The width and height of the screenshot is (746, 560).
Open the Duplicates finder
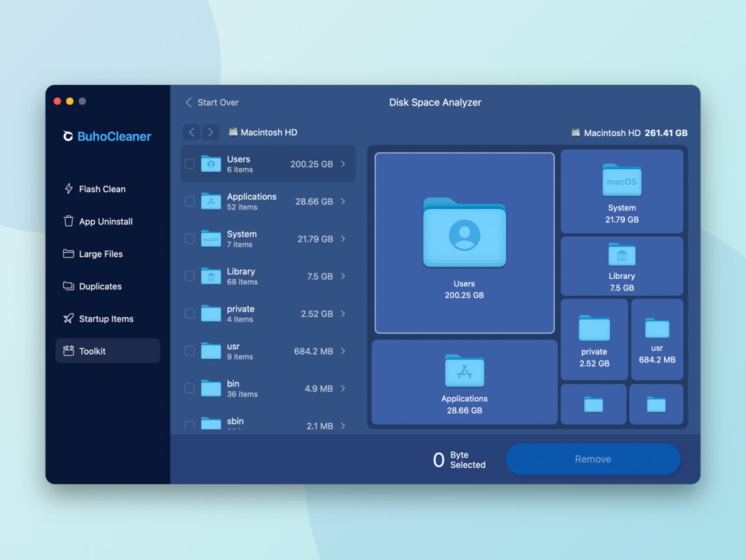(x=98, y=286)
